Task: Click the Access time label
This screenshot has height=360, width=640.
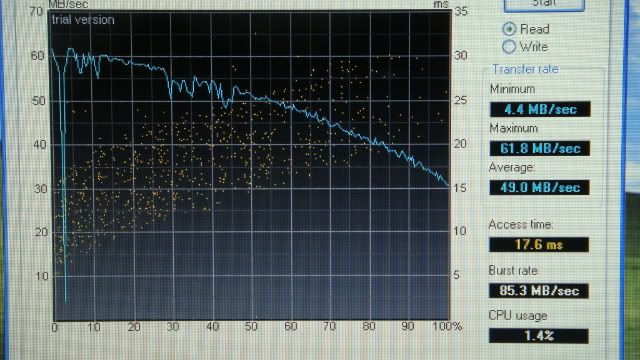Action: pos(521,224)
